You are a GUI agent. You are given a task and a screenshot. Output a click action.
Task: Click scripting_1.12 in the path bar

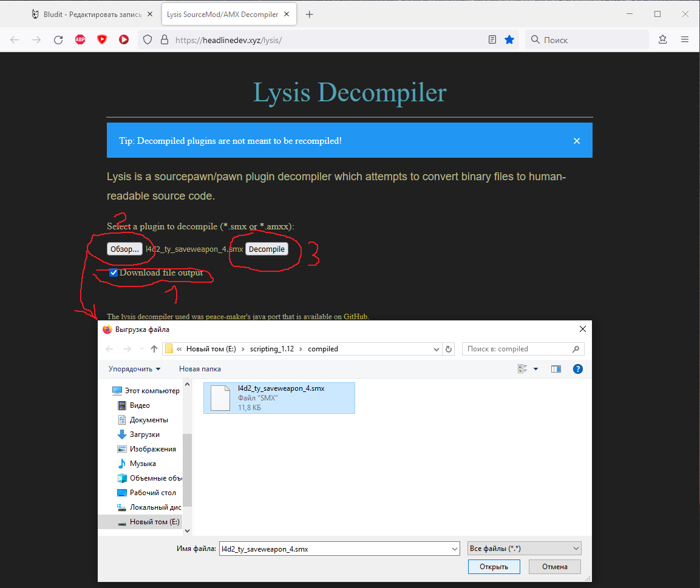[x=272, y=349]
